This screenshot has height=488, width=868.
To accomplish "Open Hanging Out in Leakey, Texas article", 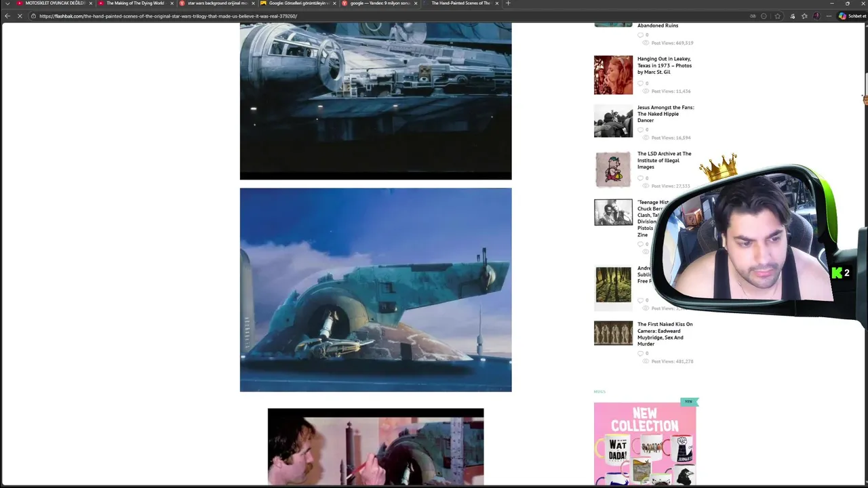I will [x=665, y=65].
